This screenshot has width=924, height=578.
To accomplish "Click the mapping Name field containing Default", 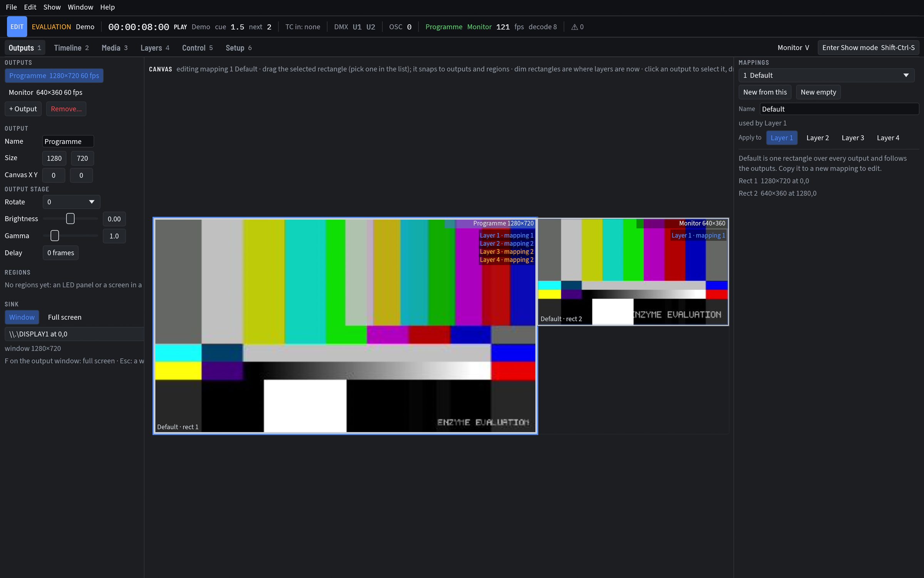I will click(839, 109).
